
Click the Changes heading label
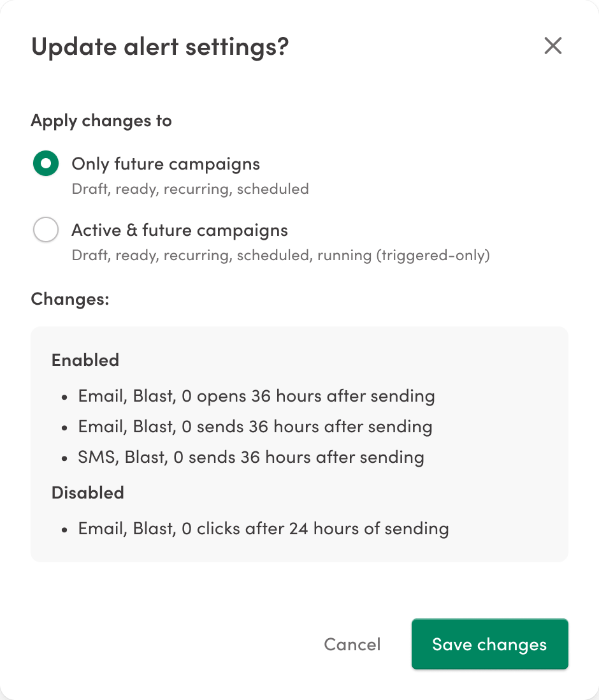tap(69, 298)
